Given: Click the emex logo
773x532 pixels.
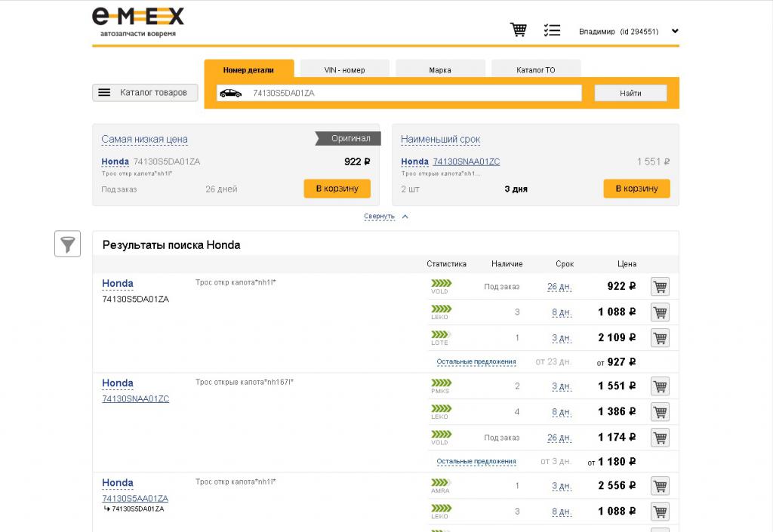Looking at the screenshot, I should pyautogui.click(x=138, y=22).
